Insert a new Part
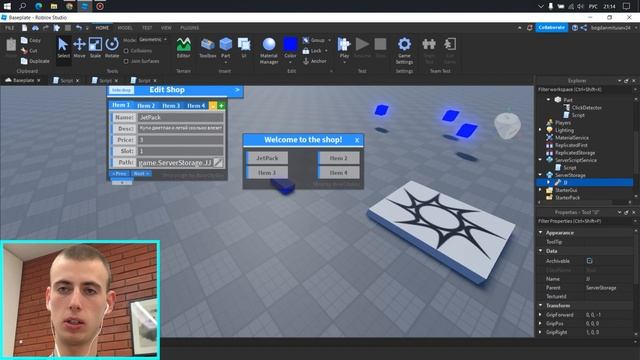This screenshot has width=640, height=360. coord(225,44)
